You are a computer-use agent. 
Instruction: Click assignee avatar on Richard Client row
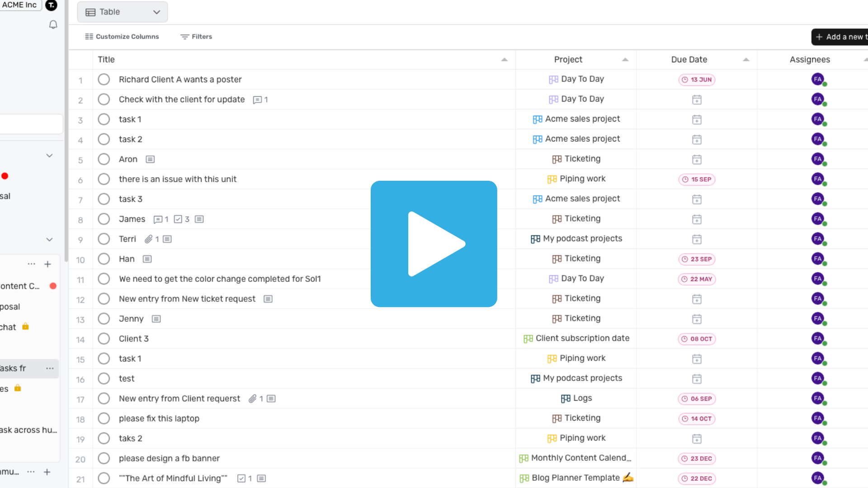818,80
